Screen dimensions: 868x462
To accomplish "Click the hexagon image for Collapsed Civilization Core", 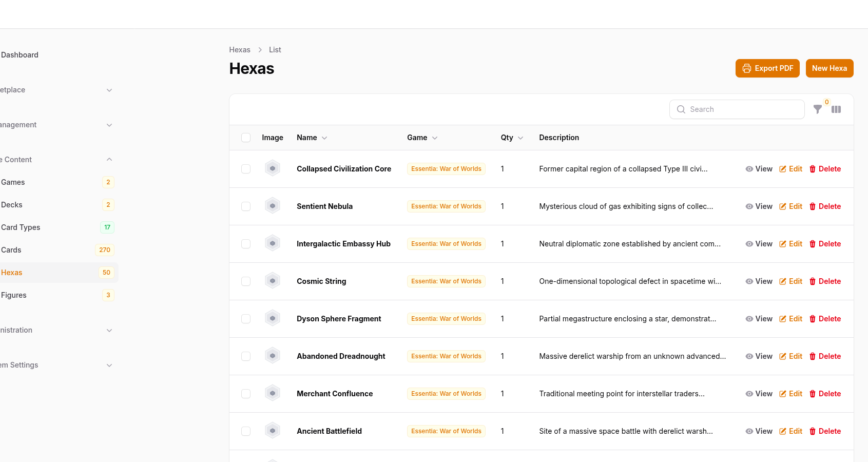I will click(273, 168).
